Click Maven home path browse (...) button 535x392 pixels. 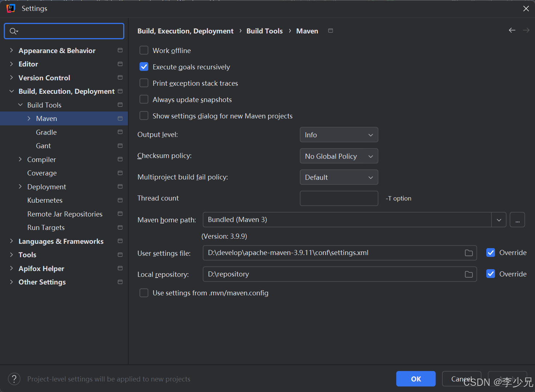518,220
